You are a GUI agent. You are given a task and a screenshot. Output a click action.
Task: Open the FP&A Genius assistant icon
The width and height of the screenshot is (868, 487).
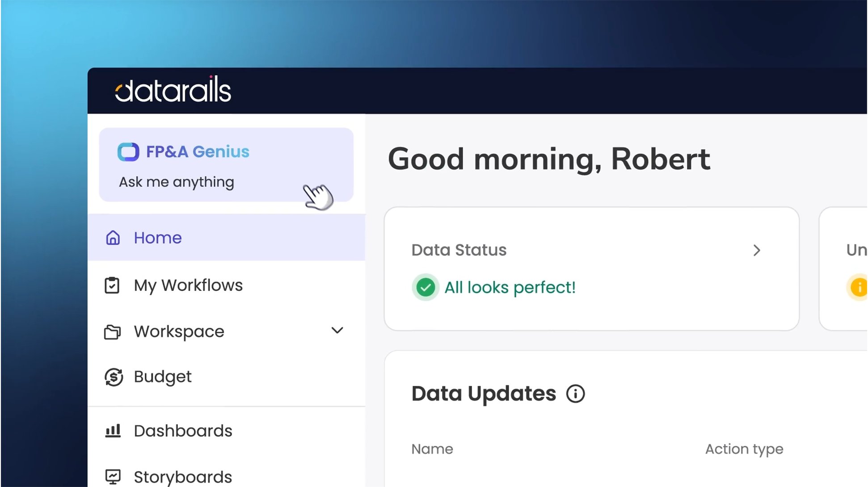128,152
